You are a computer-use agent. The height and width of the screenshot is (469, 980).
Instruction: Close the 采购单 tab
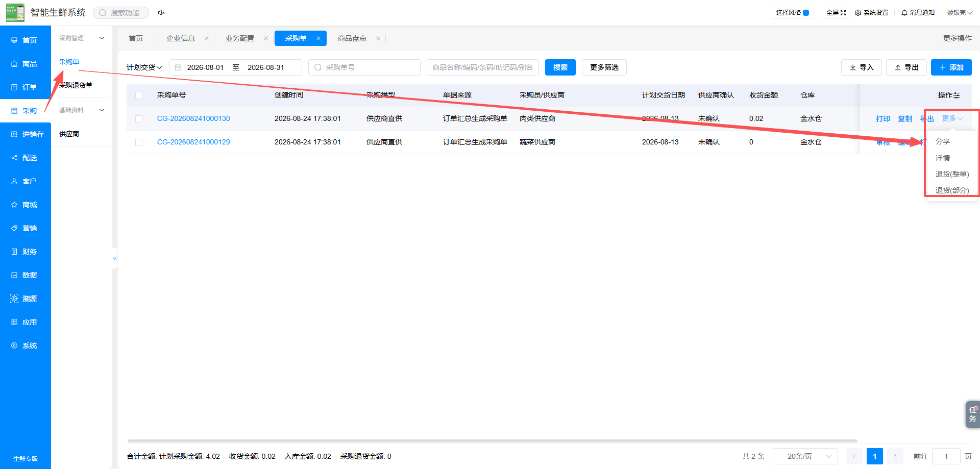318,38
